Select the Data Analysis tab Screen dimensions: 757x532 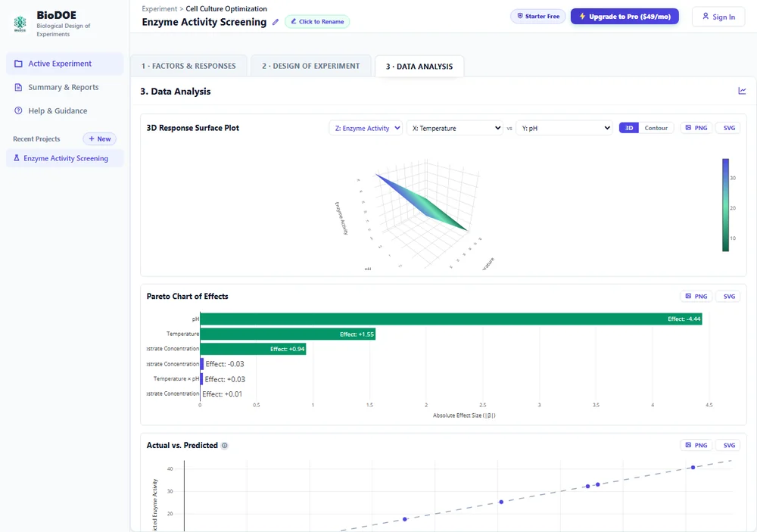[x=419, y=67]
